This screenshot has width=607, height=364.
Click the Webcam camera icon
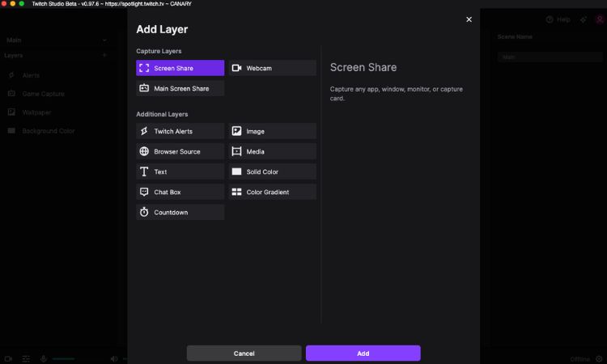tap(236, 68)
